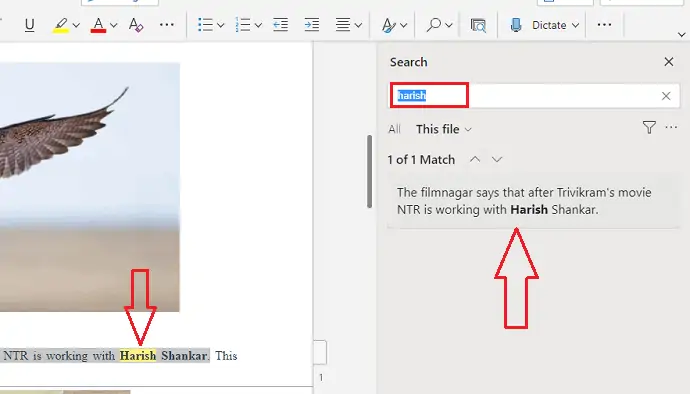Click the Find magnifier icon

(433, 25)
